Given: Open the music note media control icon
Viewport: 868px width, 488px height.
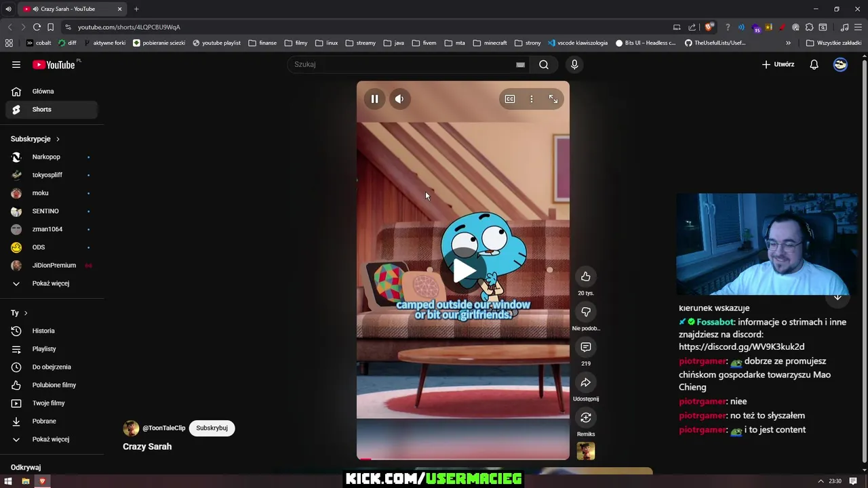Looking at the screenshot, I should [844, 27].
